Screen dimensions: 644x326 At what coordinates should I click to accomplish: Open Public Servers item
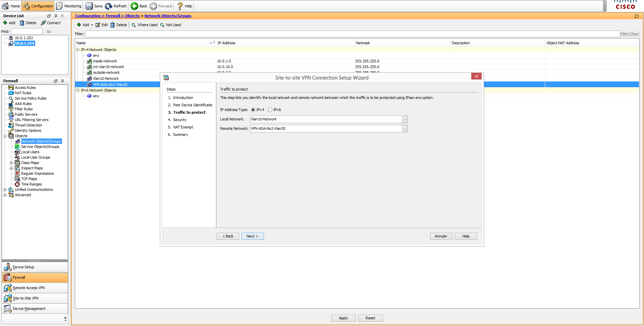(x=26, y=114)
